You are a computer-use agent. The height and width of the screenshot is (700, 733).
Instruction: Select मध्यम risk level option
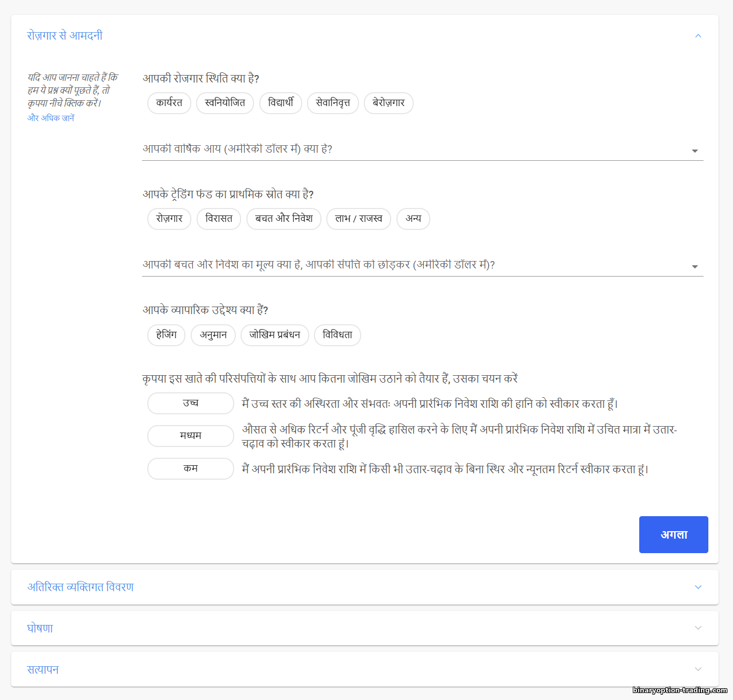pos(190,436)
